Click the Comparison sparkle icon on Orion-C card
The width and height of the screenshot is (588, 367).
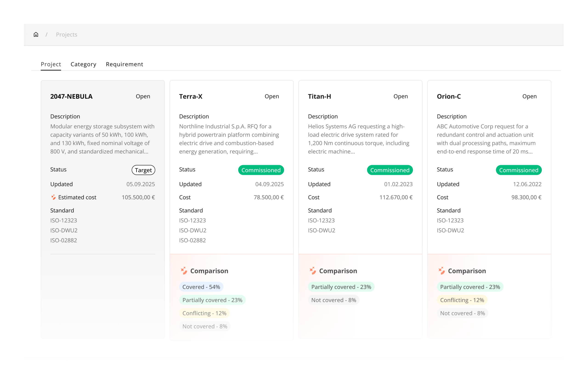tap(442, 271)
